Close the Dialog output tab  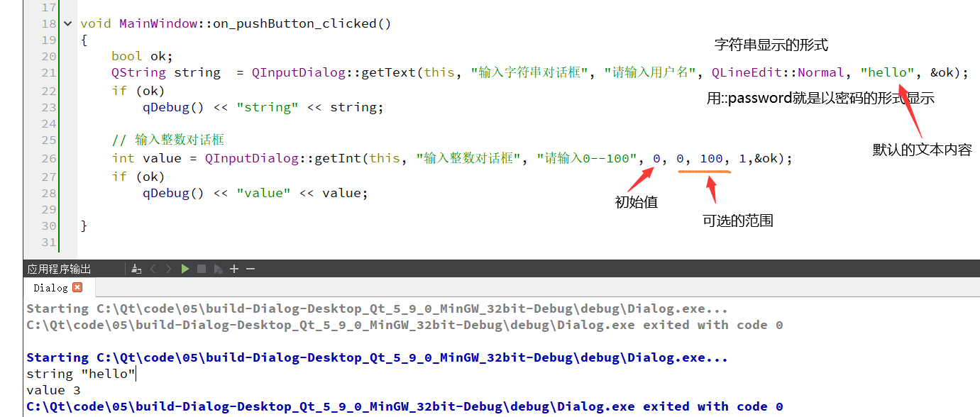click(x=77, y=287)
